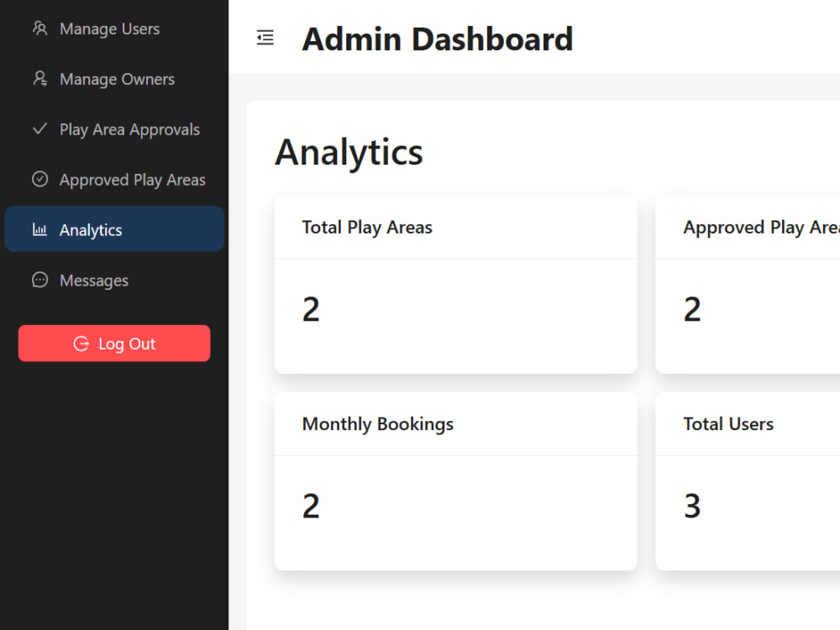Click the Manage Owners person icon
The height and width of the screenshot is (630, 840).
point(39,79)
